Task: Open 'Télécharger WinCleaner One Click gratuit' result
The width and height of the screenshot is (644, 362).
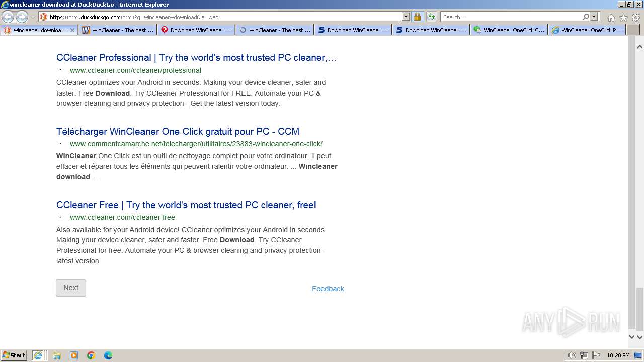Action: coord(178,131)
